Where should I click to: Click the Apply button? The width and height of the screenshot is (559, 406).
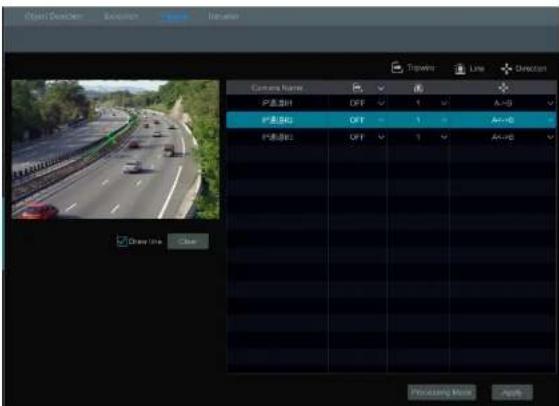click(512, 392)
